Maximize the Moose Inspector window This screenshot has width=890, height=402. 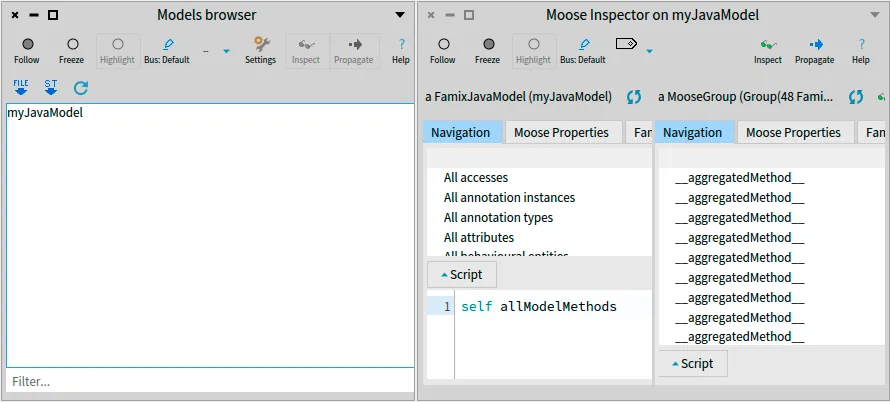469,15
